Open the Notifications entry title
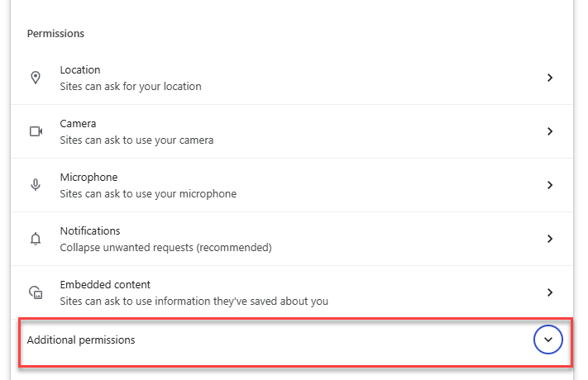 [x=90, y=231]
